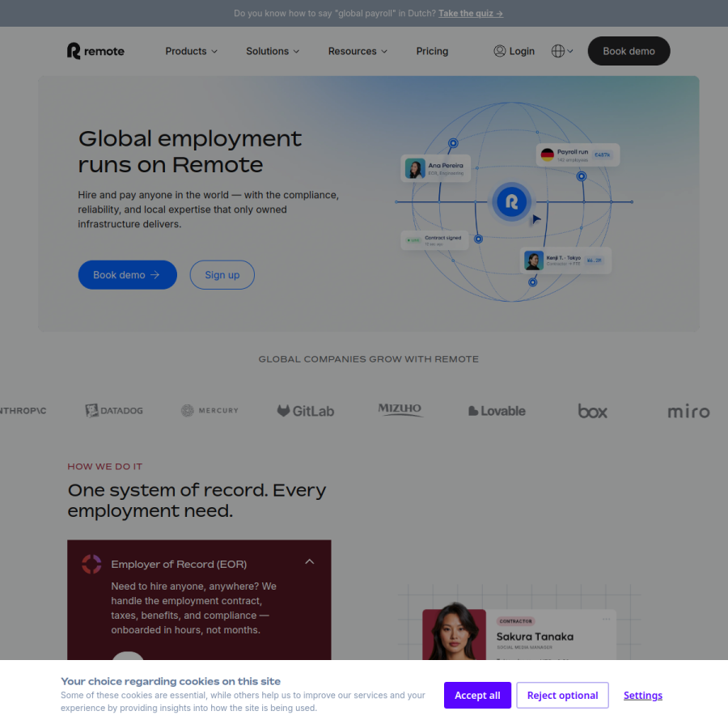The image size is (728, 728).
Task: Click the Datadog logo
Action: tap(114, 410)
